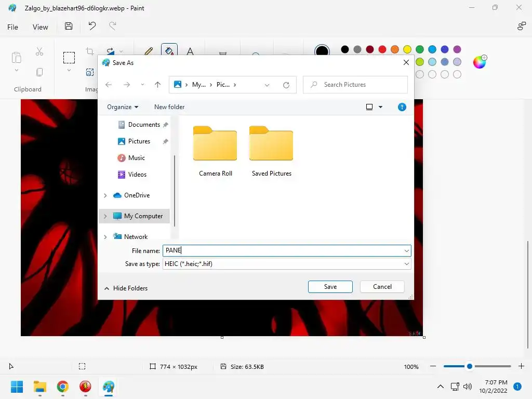Close the Save As dialog
The width and height of the screenshot is (532, 399).
click(406, 62)
